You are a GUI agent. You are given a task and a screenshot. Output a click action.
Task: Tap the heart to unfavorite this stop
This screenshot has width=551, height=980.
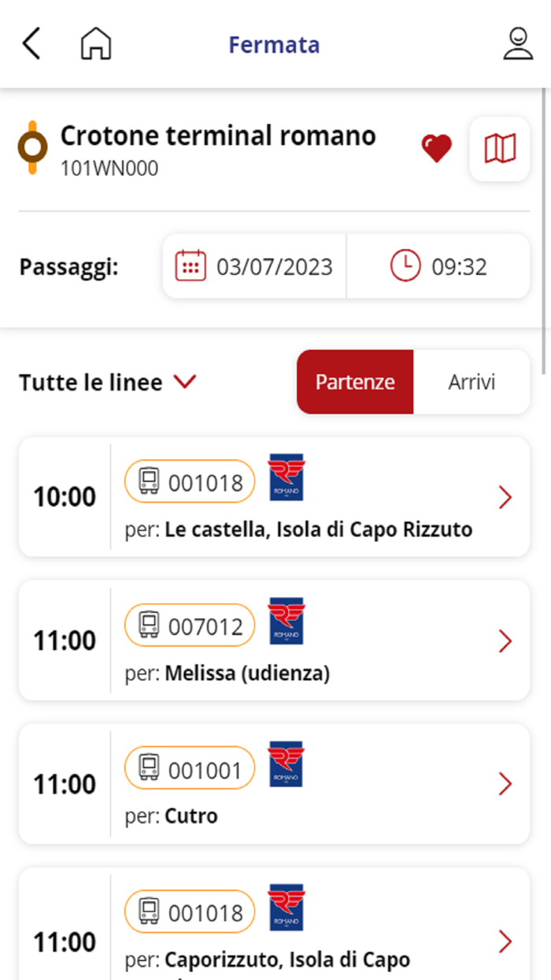click(x=437, y=149)
